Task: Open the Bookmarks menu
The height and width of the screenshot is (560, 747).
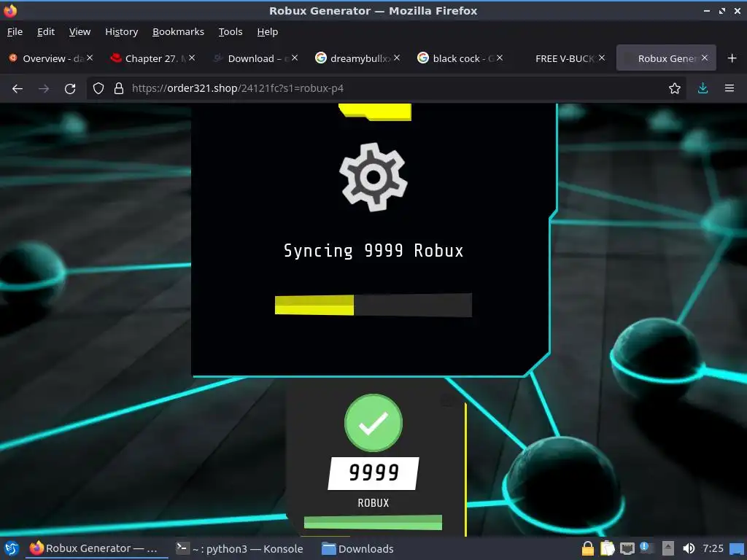Action: pyautogui.click(x=178, y=32)
